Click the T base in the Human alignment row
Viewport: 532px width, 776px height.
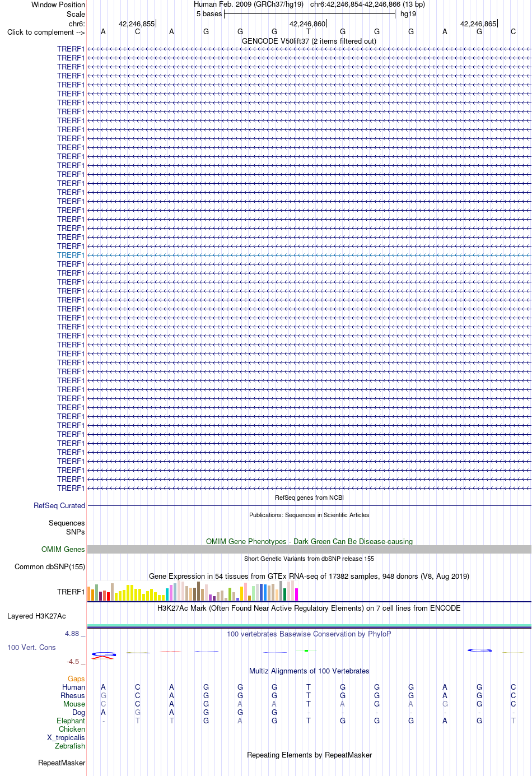tap(309, 687)
